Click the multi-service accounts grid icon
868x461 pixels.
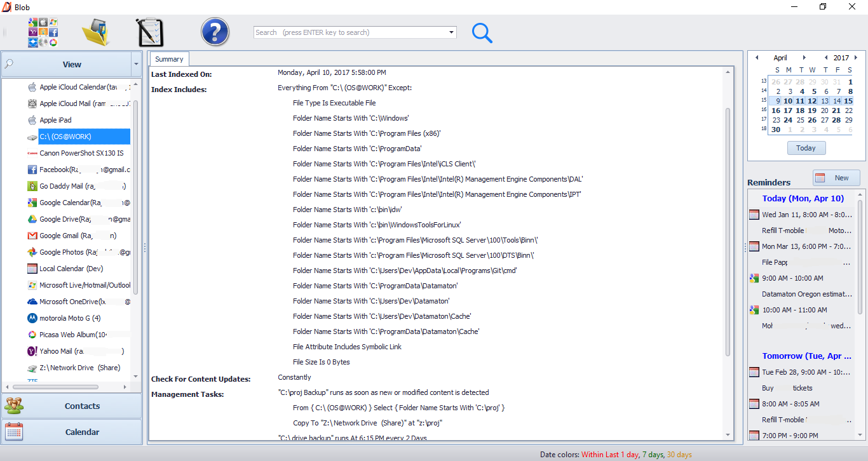click(43, 32)
